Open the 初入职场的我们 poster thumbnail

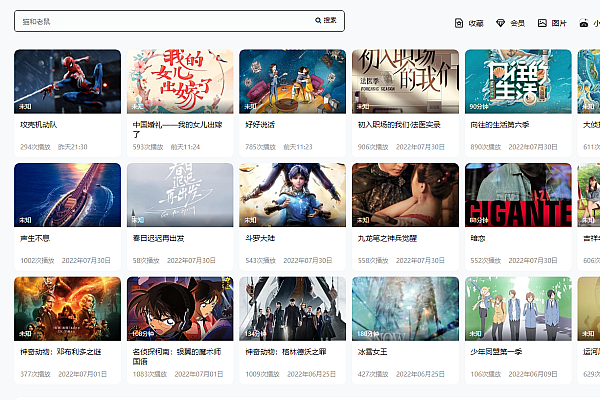point(405,82)
